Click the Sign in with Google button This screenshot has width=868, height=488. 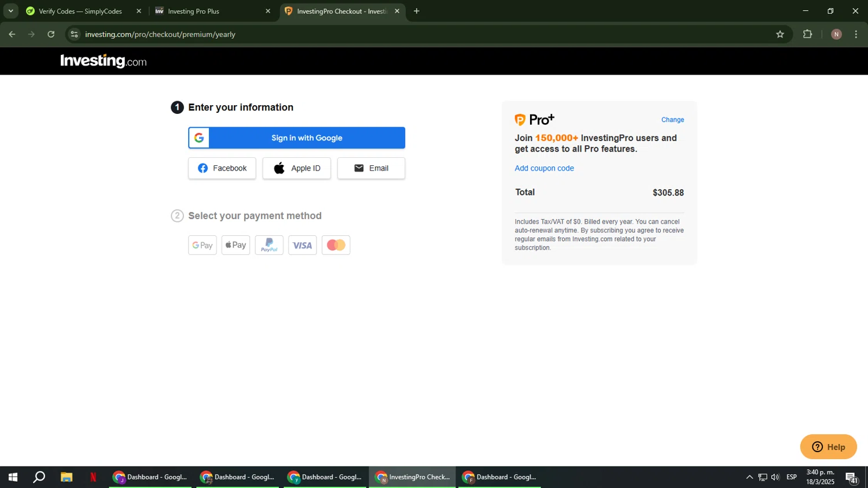pyautogui.click(x=296, y=138)
